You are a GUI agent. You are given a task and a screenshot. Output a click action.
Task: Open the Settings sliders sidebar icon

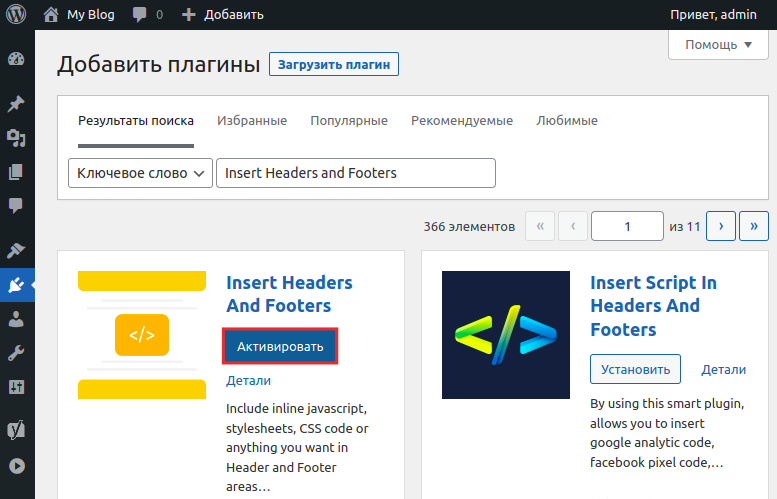tap(16, 387)
